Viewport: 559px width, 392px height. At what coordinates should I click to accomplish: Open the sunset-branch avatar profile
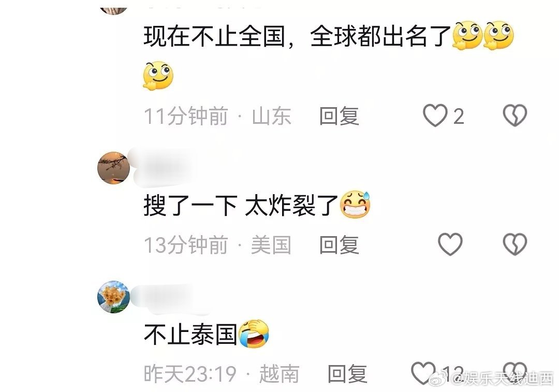[113, 168]
